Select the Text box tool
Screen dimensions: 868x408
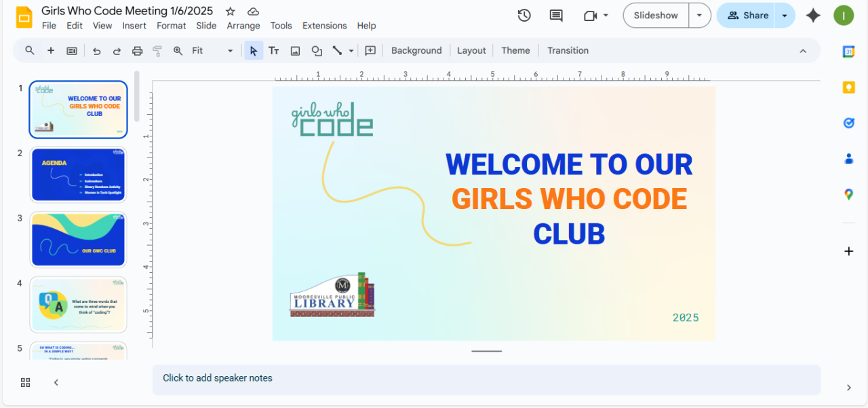(x=274, y=51)
